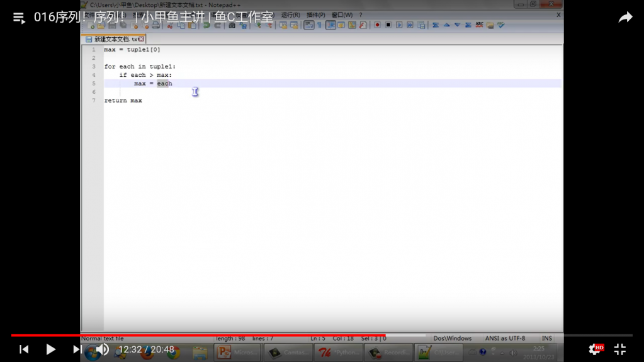The height and width of the screenshot is (362, 644).
Task: Exit full screen mode
Action: 620,349
